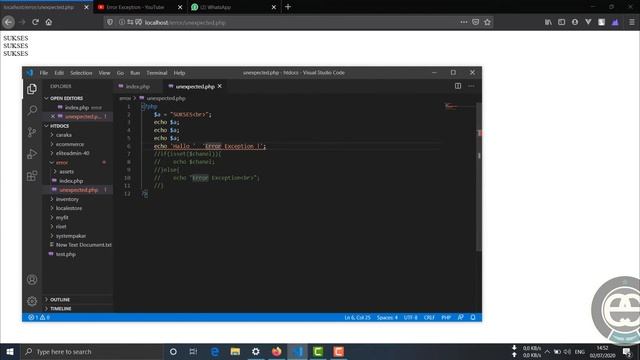This screenshot has width=640, height=360.
Task: Click the Firefox forward button
Action: tap(22, 22)
